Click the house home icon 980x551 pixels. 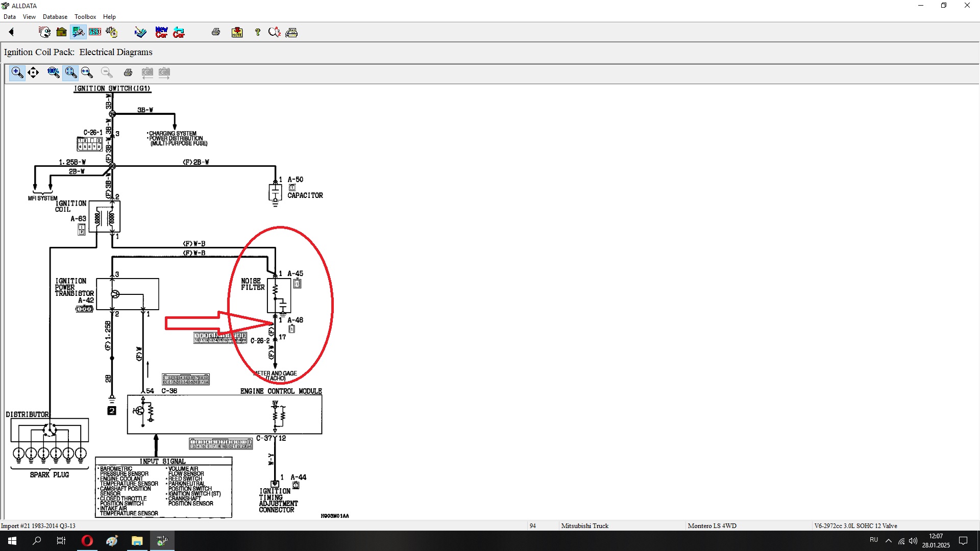[61, 32]
